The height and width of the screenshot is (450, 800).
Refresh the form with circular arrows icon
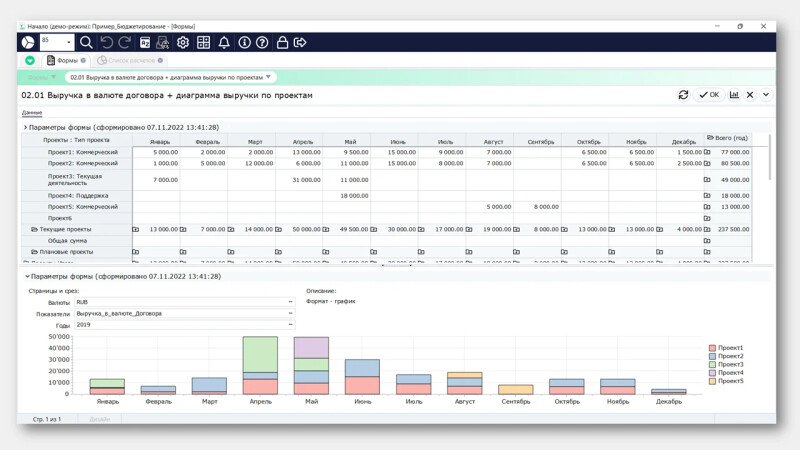coord(683,95)
